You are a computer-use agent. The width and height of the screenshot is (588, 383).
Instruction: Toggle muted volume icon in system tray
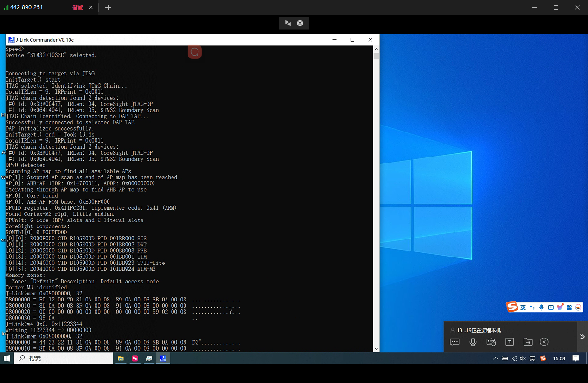(523, 358)
